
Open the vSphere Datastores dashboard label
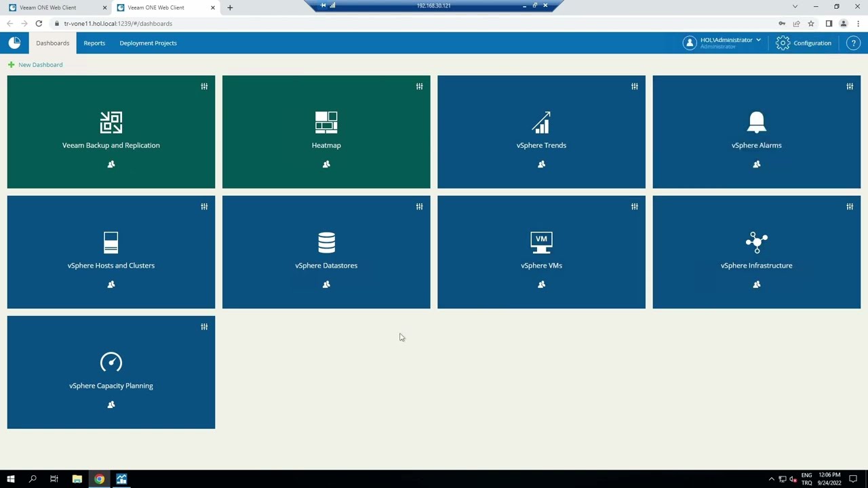(x=326, y=265)
